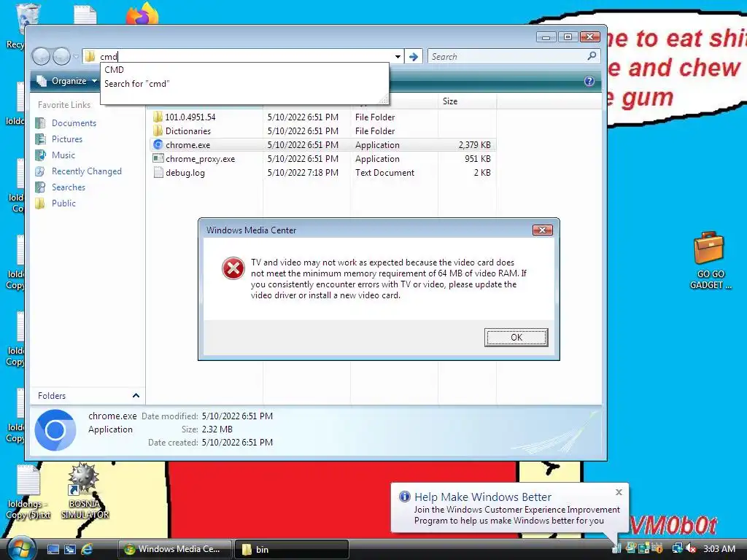
Task: Click the magnifier search icon
Action: point(592,56)
